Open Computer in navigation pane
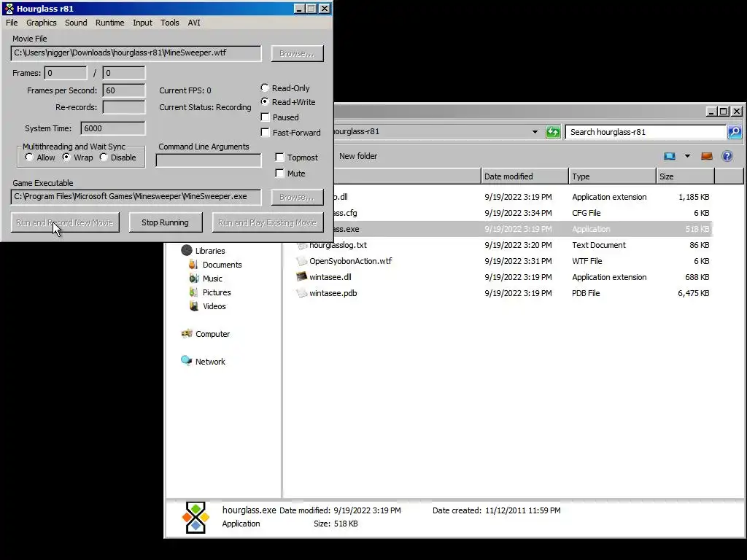 [x=205, y=334]
